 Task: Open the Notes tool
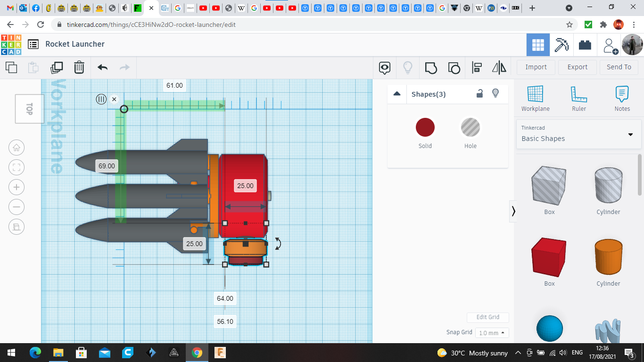pyautogui.click(x=622, y=99)
